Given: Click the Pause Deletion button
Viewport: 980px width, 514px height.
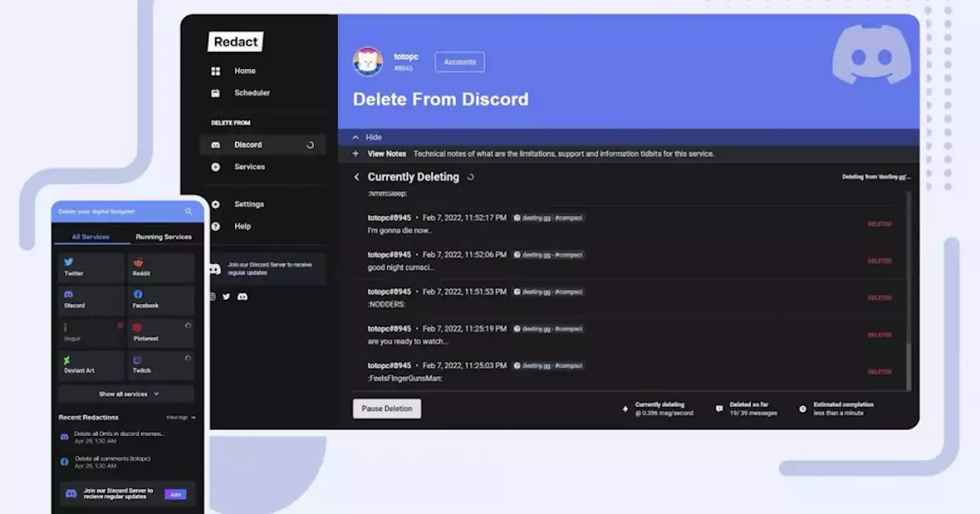Looking at the screenshot, I should tap(387, 408).
